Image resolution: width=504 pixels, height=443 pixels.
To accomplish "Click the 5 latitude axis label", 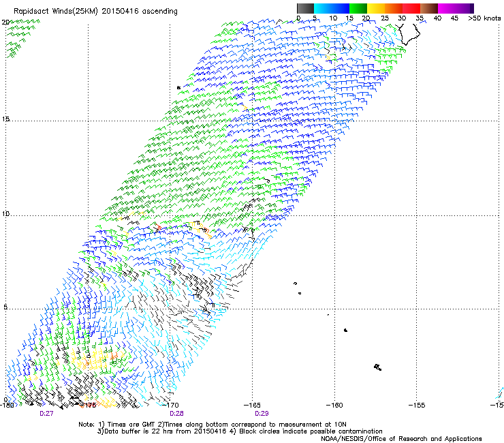I will (5, 307).
